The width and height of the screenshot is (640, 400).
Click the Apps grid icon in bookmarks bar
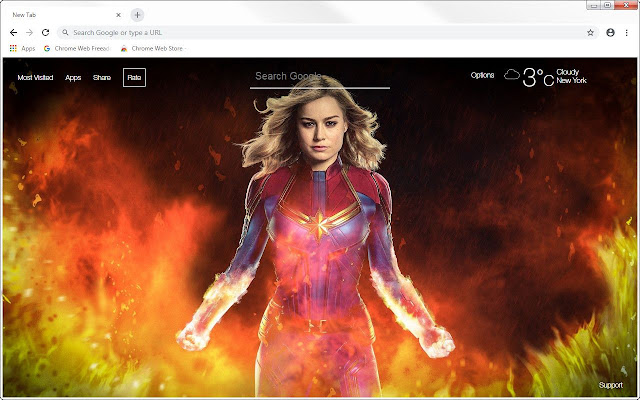tap(13, 48)
